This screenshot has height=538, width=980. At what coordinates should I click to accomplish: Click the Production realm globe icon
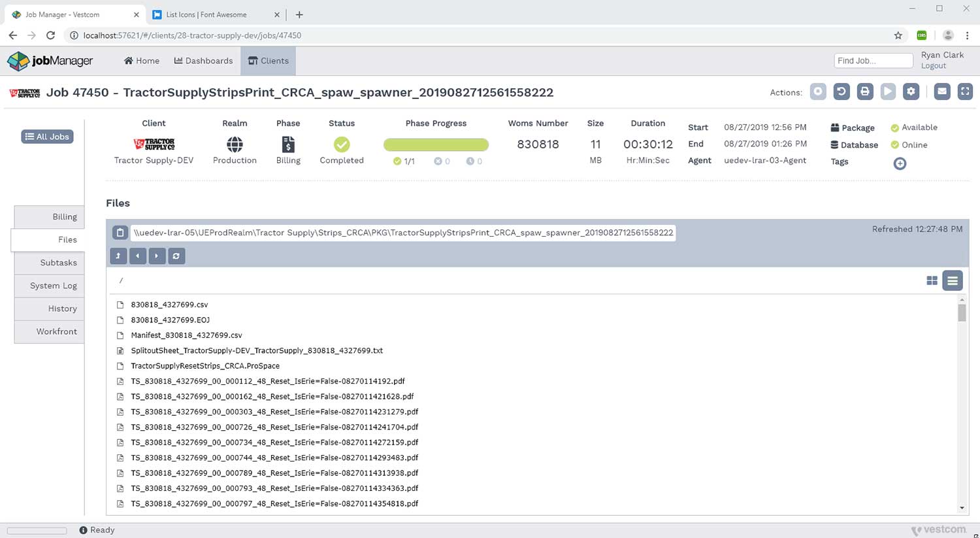click(235, 144)
